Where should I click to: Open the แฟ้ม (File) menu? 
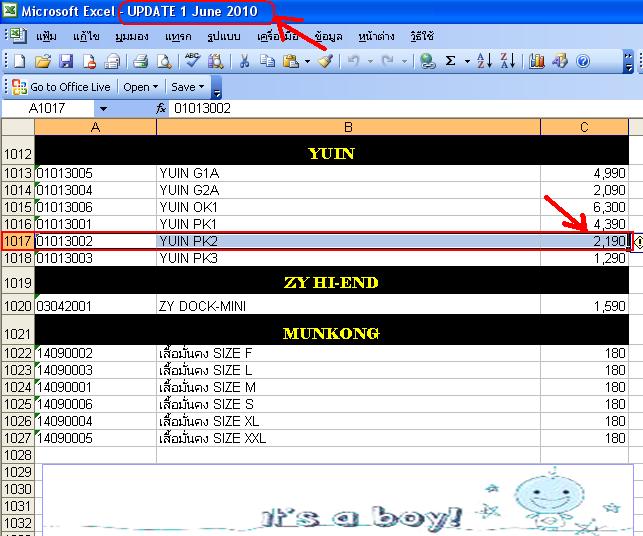pyautogui.click(x=46, y=35)
